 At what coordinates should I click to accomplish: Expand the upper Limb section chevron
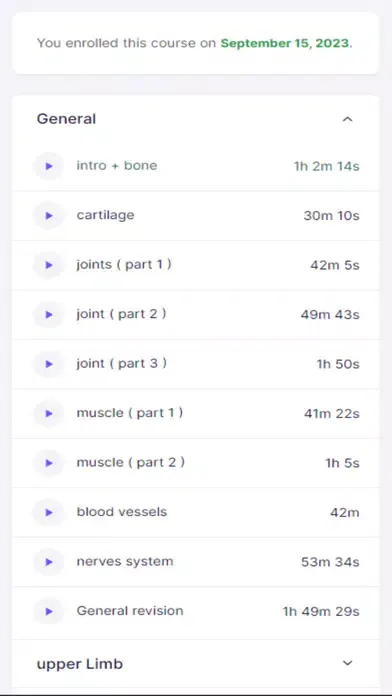pos(348,663)
